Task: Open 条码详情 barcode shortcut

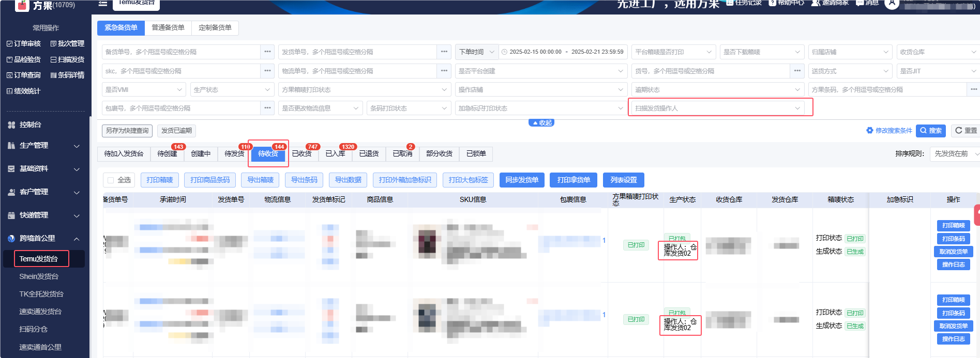Action: (x=67, y=75)
